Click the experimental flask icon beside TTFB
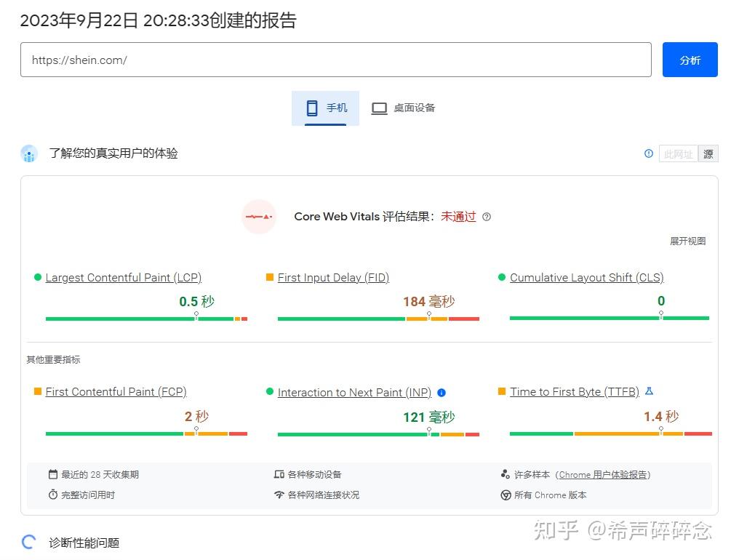This screenshot has width=731, height=560. (x=650, y=391)
